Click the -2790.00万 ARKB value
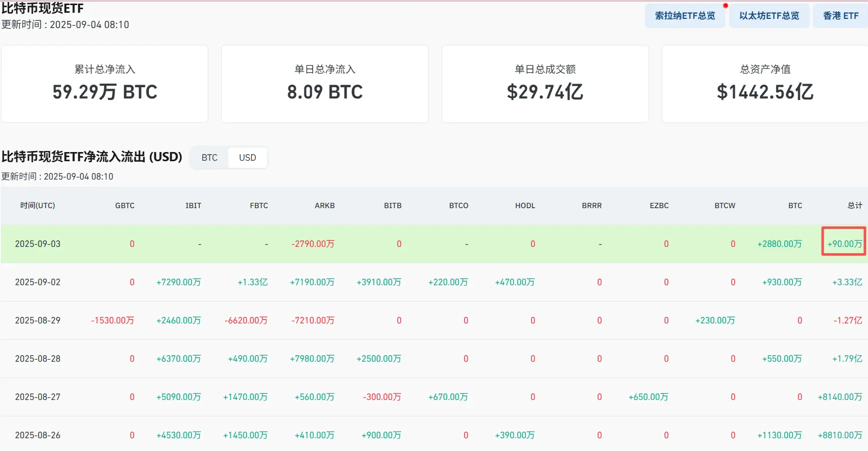This screenshot has height=451, width=868. click(313, 244)
